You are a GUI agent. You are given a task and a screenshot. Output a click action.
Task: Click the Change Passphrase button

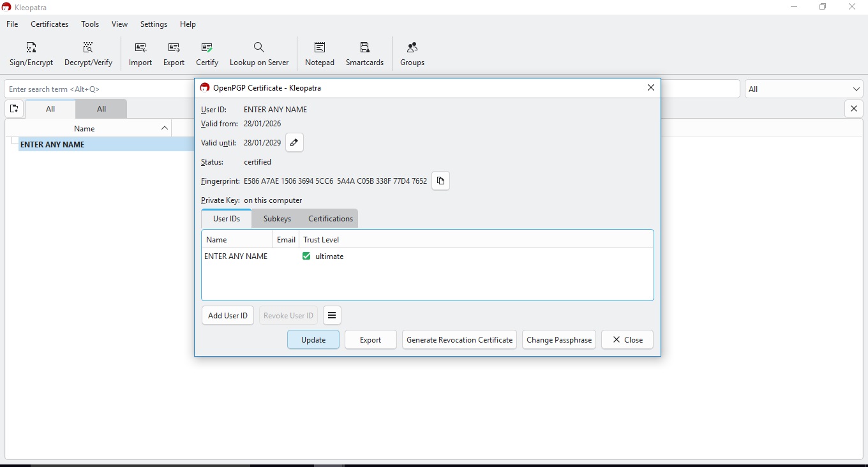tap(559, 340)
